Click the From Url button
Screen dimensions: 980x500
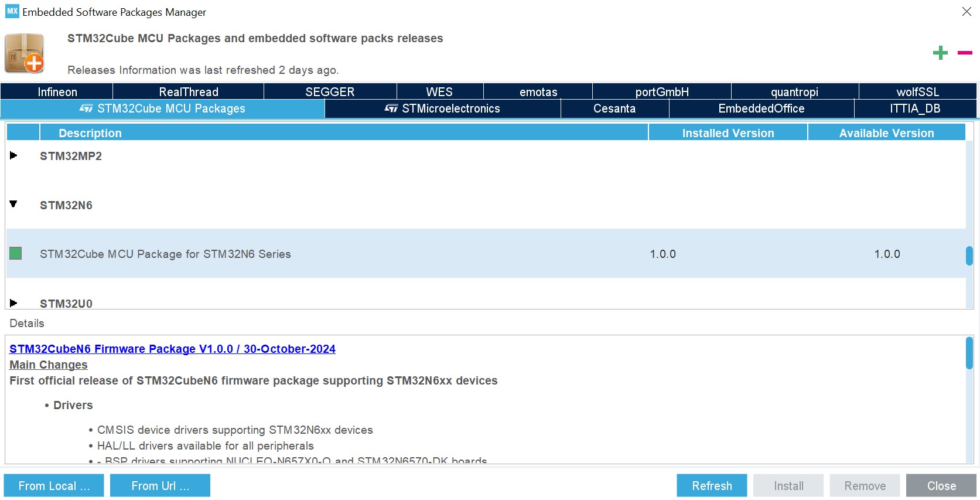pyautogui.click(x=160, y=485)
